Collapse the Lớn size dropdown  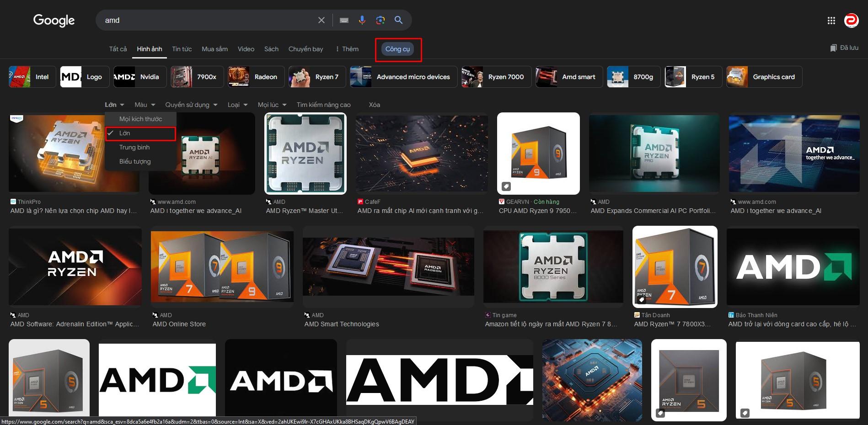[114, 105]
